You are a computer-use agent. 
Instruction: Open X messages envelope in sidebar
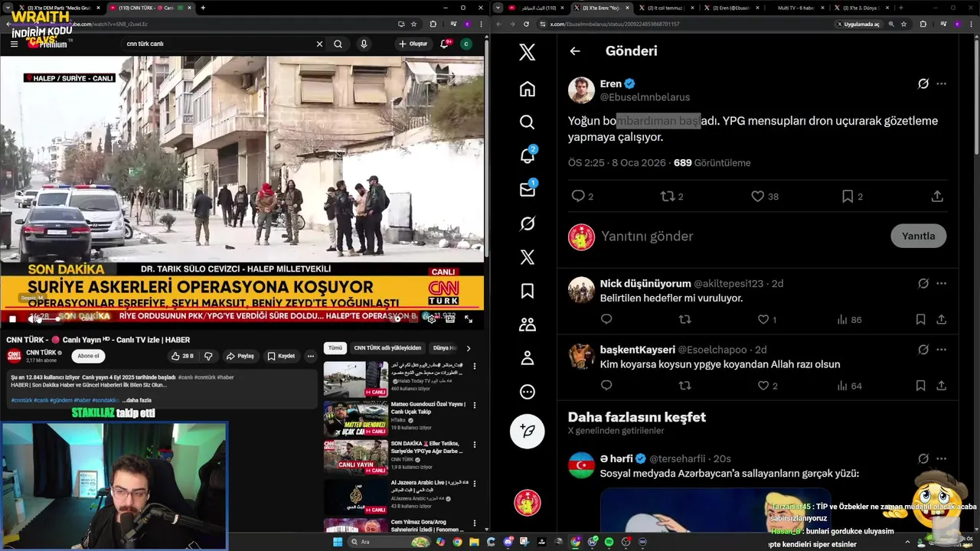point(527,189)
